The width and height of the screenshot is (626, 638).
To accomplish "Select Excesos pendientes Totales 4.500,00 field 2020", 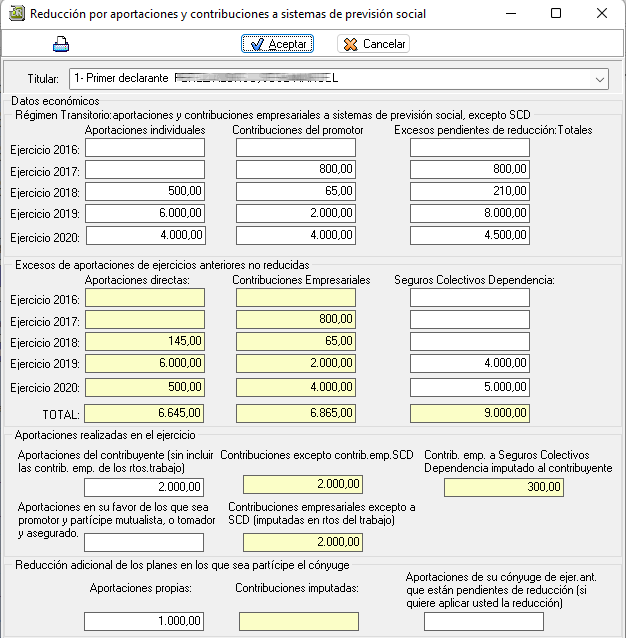I will [x=470, y=235].
